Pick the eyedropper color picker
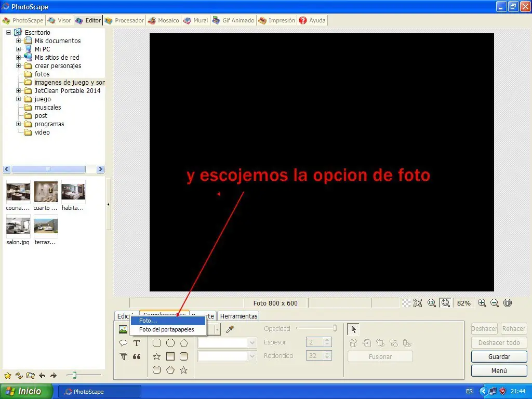The height and width of the screenshot is (399, 532). pyautogui.click(x=230, y=329)
